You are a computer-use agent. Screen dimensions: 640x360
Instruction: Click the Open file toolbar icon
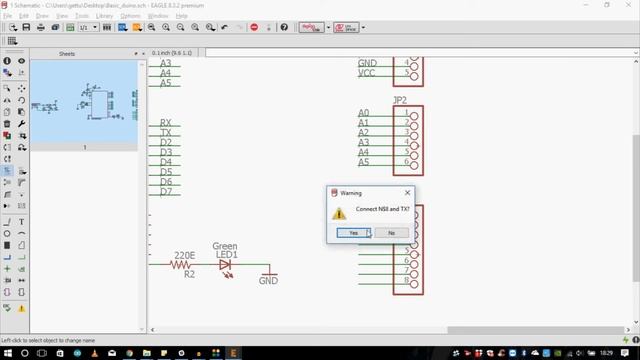[13, 27]
